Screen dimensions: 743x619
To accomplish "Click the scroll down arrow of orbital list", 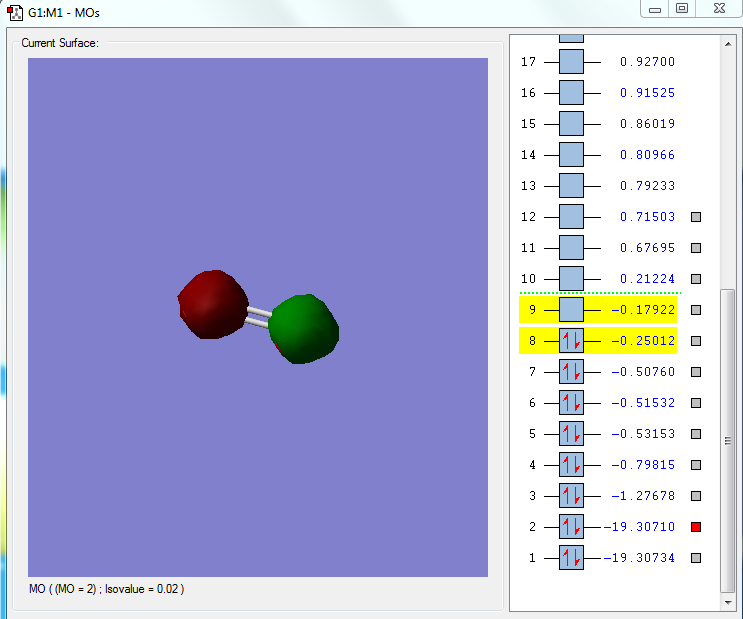I will tap(727, 602).
